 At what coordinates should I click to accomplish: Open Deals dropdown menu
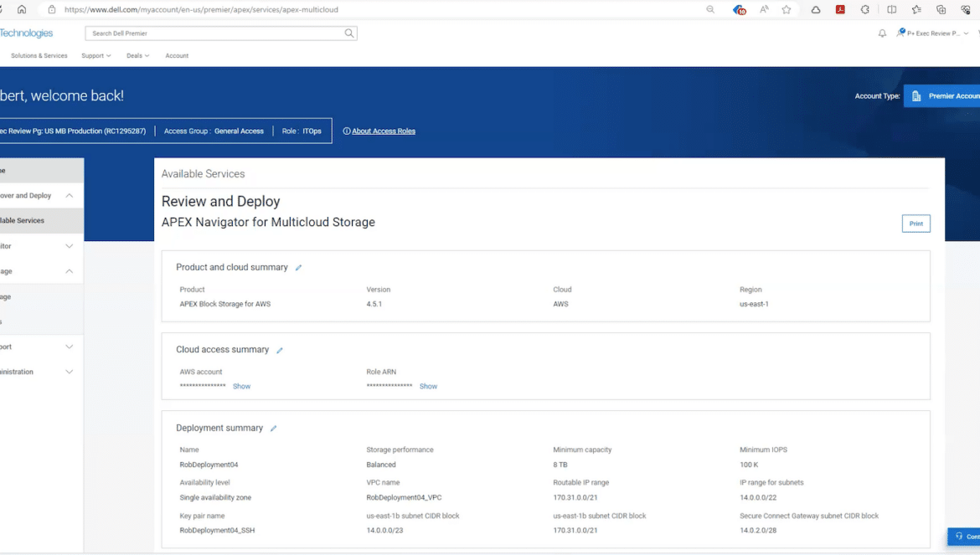pyautogui.click(x=137, y=55)
